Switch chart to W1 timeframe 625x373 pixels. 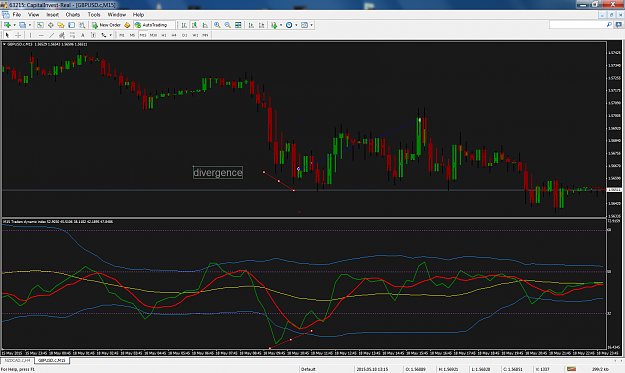(x=195, y=35)
